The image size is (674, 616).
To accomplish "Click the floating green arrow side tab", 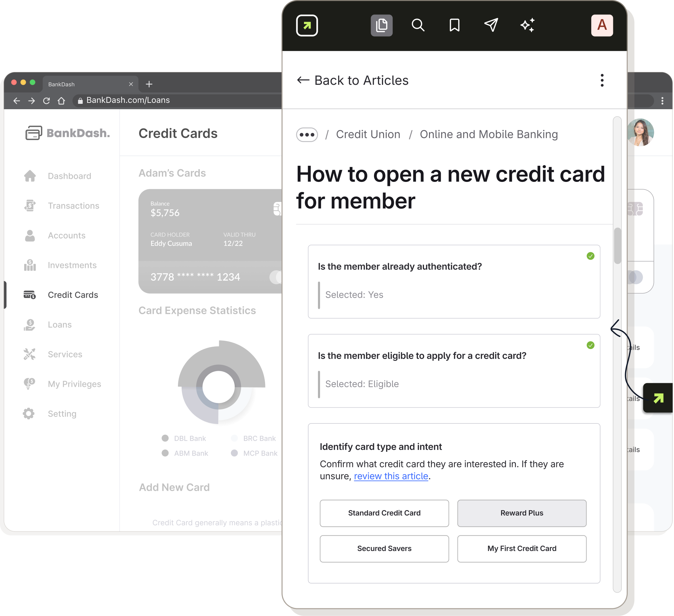I will click(x=658, y=398).
